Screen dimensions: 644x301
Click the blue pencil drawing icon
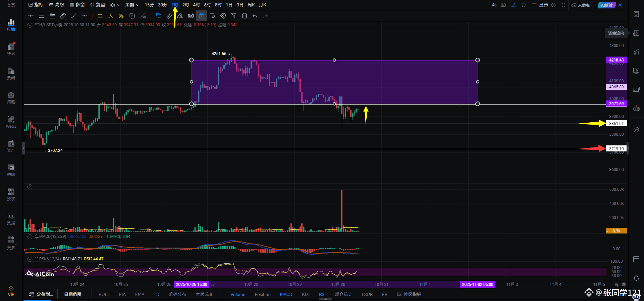coord(513,5)
